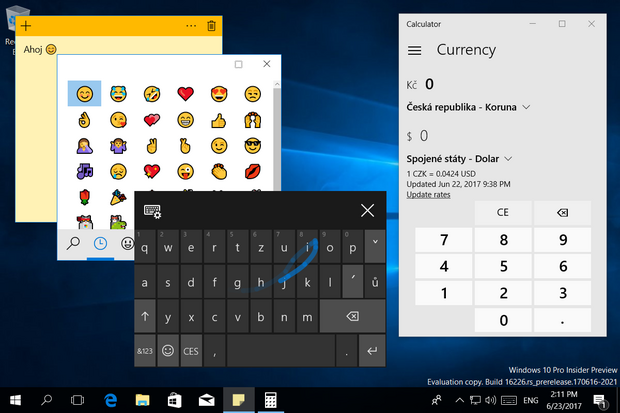Pick the musical notes emoji
The image size is (620, 413).
point(85,171)
